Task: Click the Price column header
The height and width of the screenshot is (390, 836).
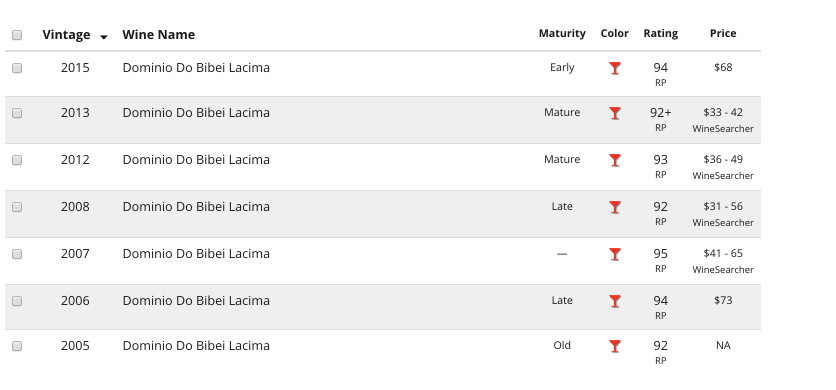Action: (x=723, y=34)
